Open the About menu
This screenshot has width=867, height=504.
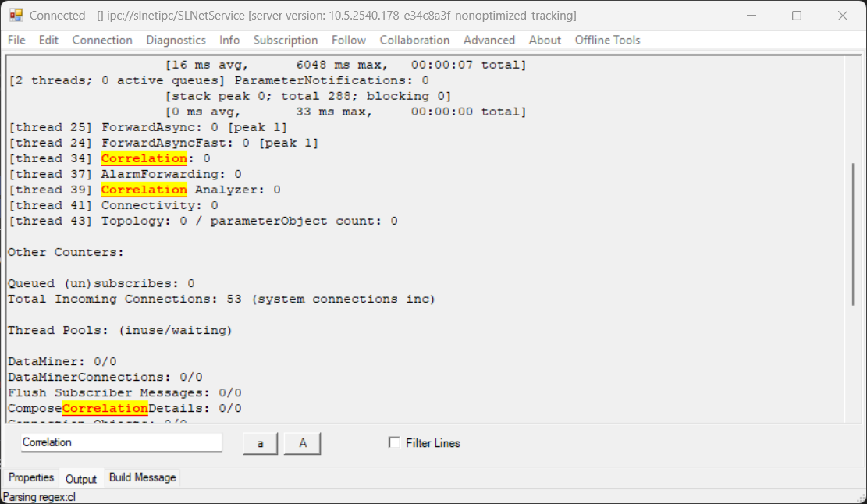pos(545,40)
